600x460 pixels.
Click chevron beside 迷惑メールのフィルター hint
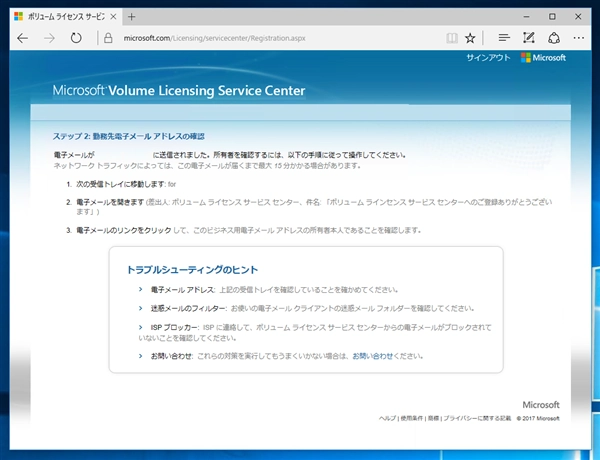140,308
